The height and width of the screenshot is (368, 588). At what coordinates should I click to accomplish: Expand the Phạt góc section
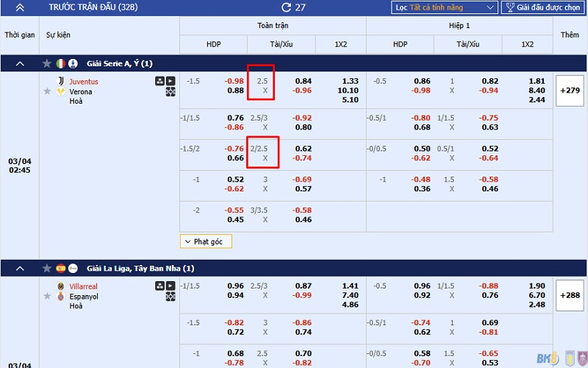tap(206, 241)
